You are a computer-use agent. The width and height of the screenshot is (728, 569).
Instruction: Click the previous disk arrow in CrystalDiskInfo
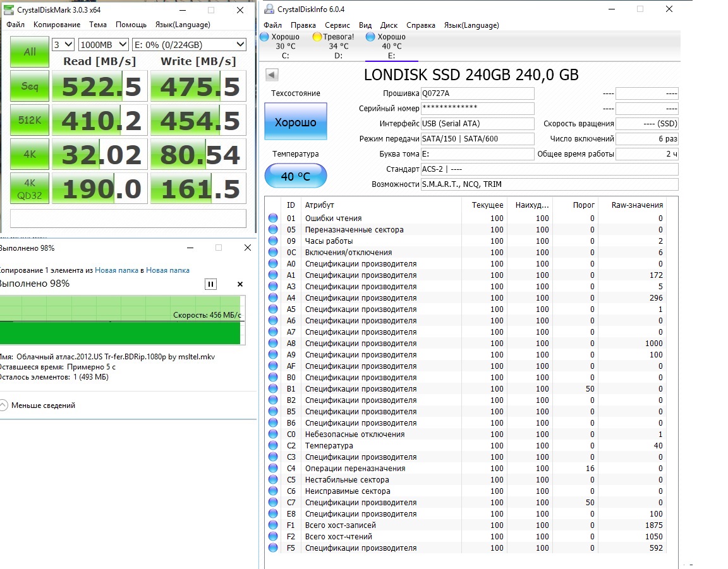point(272,75)
